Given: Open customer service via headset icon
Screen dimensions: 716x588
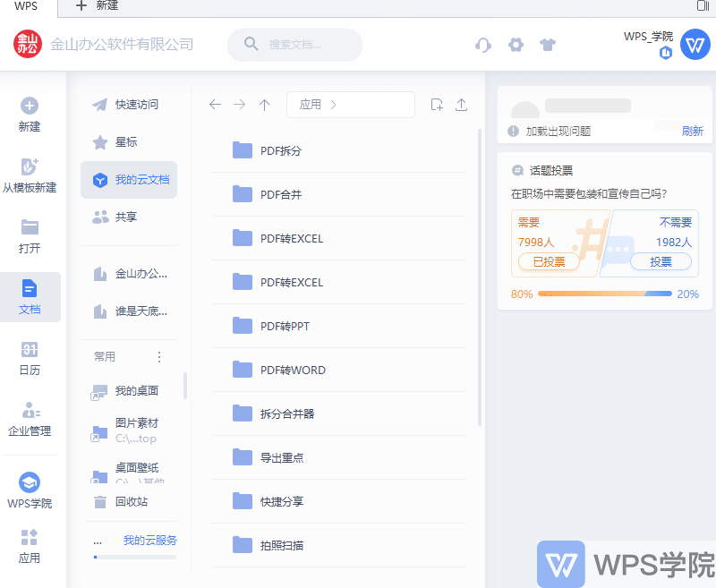Looking at the screenshot, I should (482, 44).
